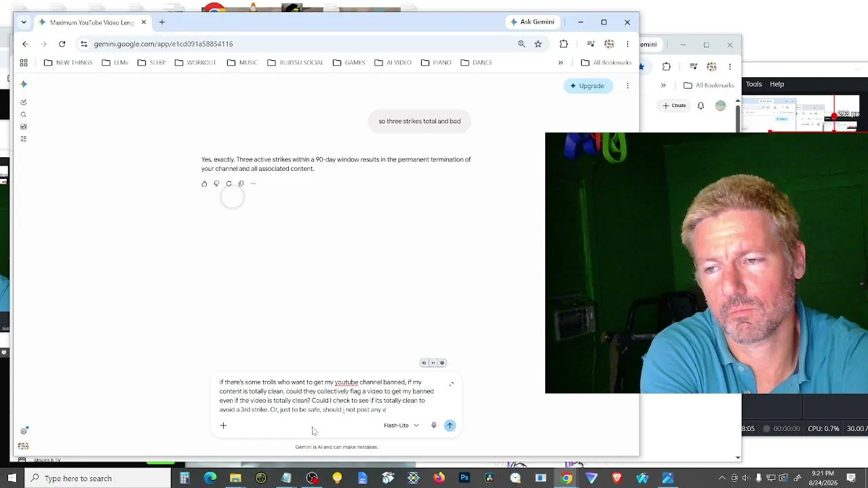Open Google Chrome from the taskbar
868x488 pixels.
[x=566, y=479]
